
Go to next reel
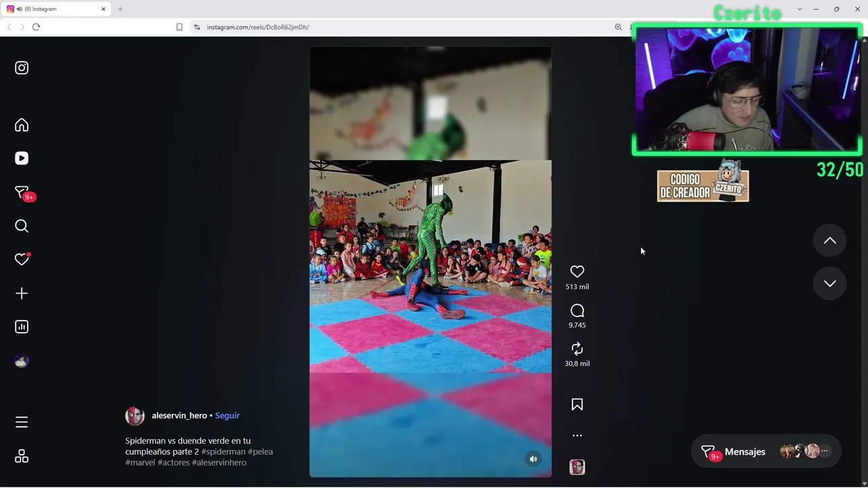pyautogui.click(x=830, y=283)
